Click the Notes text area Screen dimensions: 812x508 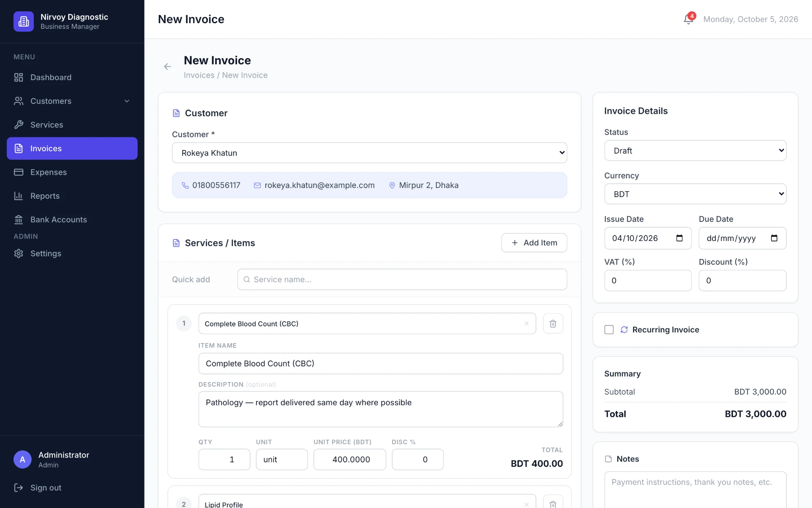(x=695, y=490)
